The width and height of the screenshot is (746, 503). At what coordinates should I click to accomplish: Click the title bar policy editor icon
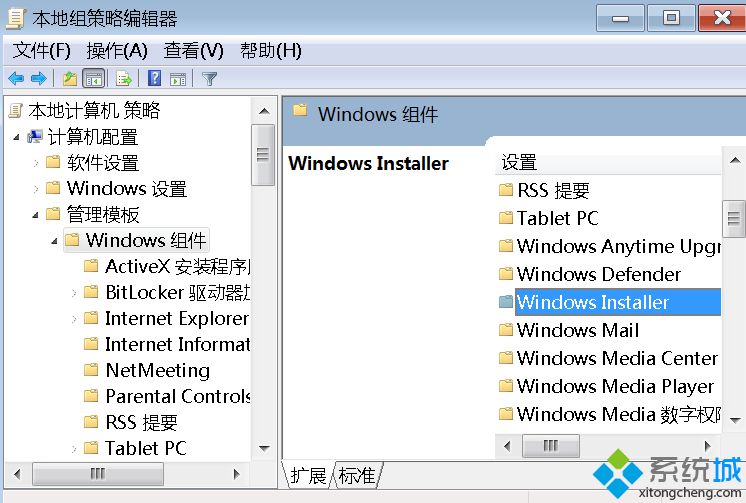[x=15, y=18]
